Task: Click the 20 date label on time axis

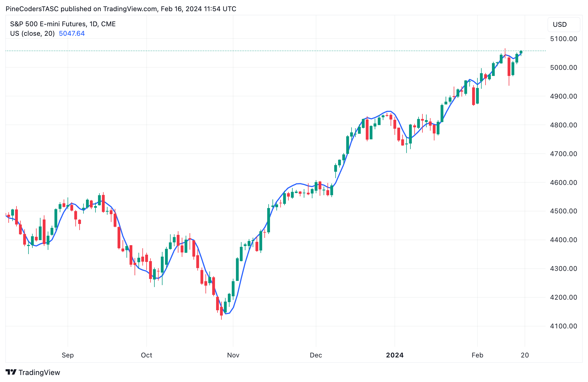Action: [x=525, y=355]
